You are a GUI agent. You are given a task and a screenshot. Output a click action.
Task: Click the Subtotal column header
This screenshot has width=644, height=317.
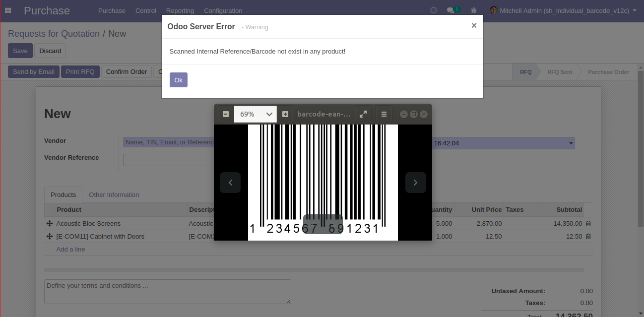click(560, 210)
